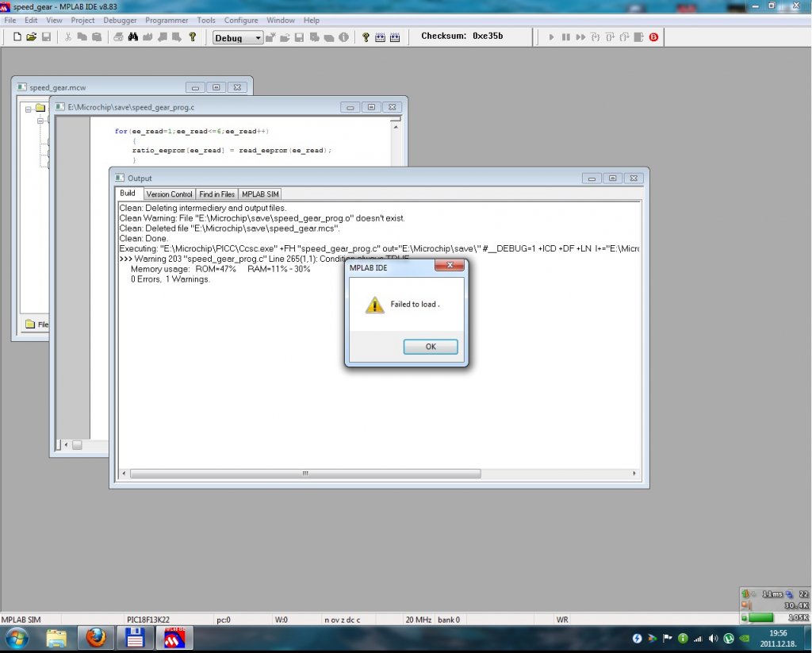
Task: Open the Window menu
Action: 281,20
